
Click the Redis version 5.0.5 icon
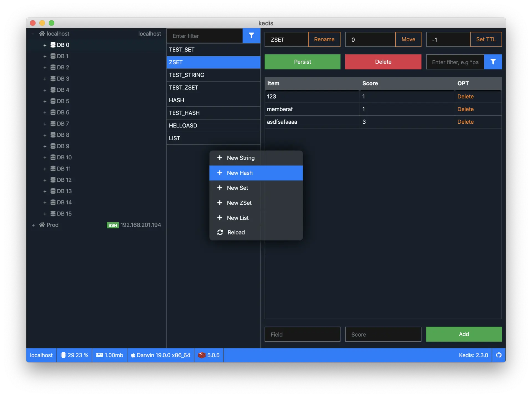[202, 355]
